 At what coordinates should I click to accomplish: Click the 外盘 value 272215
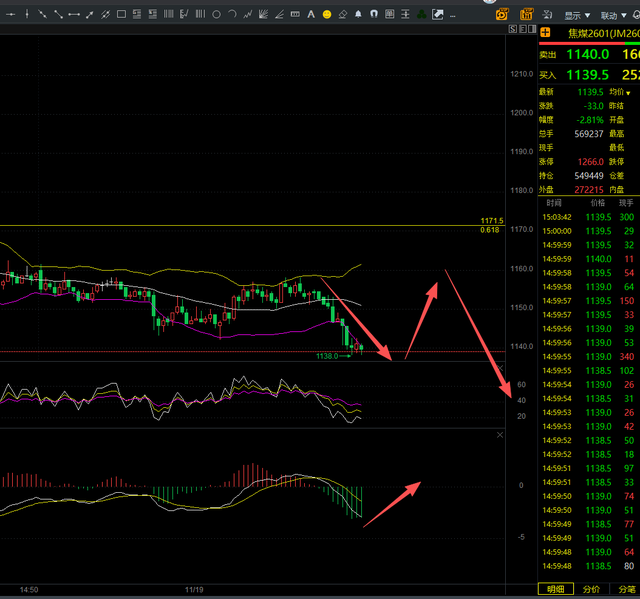pyautogui.click(x=589, y=190)
